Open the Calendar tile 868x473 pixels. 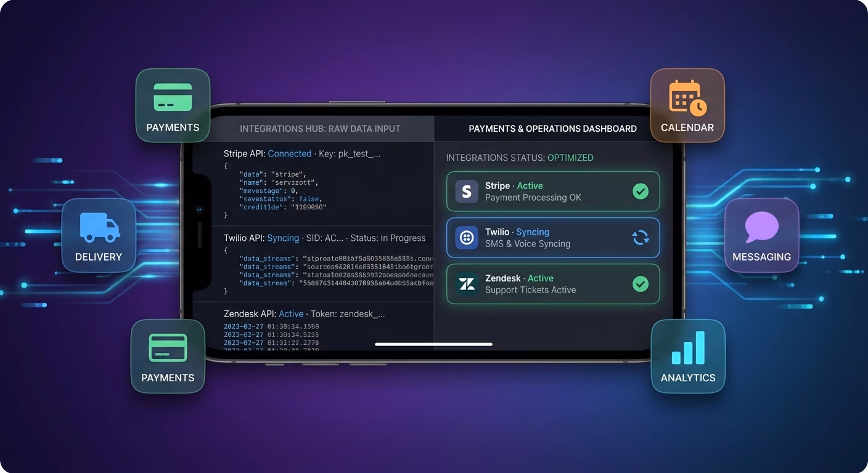[x=687, y=105]
